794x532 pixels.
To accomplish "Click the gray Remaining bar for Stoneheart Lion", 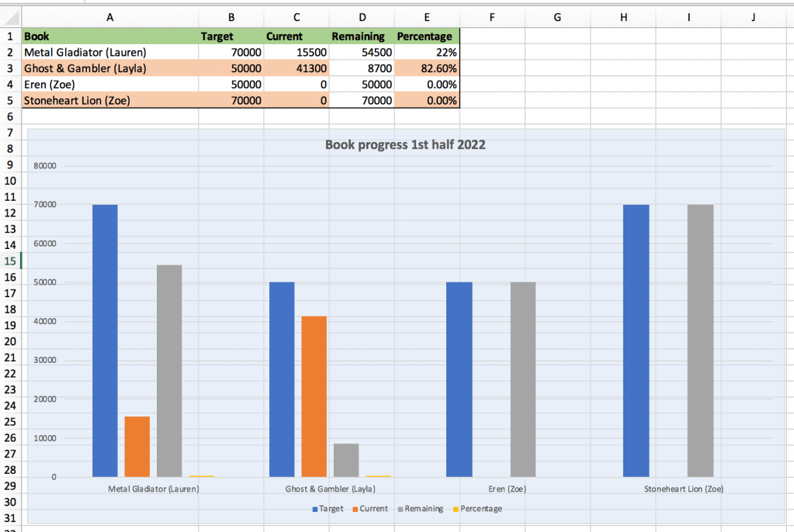I will pos(700,341).
